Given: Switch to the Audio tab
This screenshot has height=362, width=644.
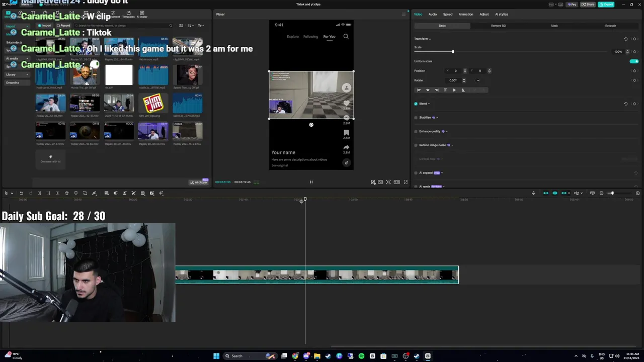Looking at the screenshot, I should [433, 14].
